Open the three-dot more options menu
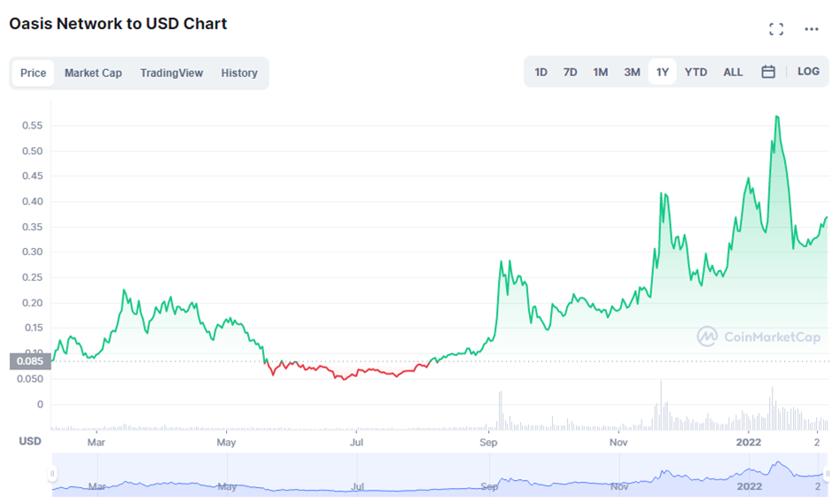Screen dimensions: 832x504 tap(812, 29)
